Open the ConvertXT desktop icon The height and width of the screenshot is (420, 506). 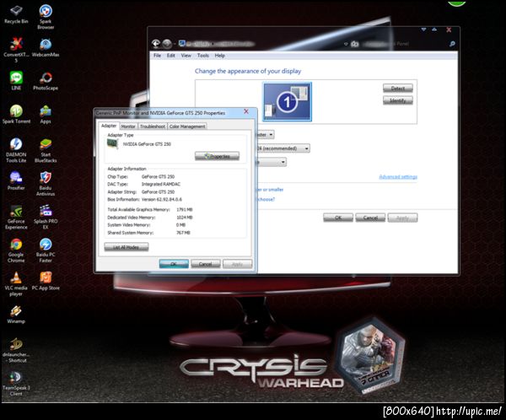coord(16,49)
